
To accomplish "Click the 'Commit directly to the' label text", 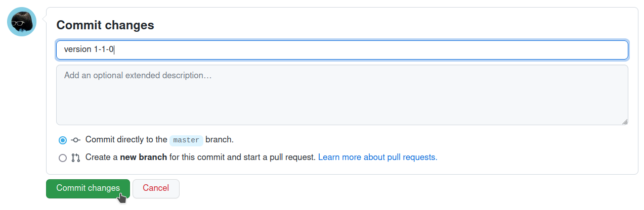I will pyautogui.click(x=126, y=139).
